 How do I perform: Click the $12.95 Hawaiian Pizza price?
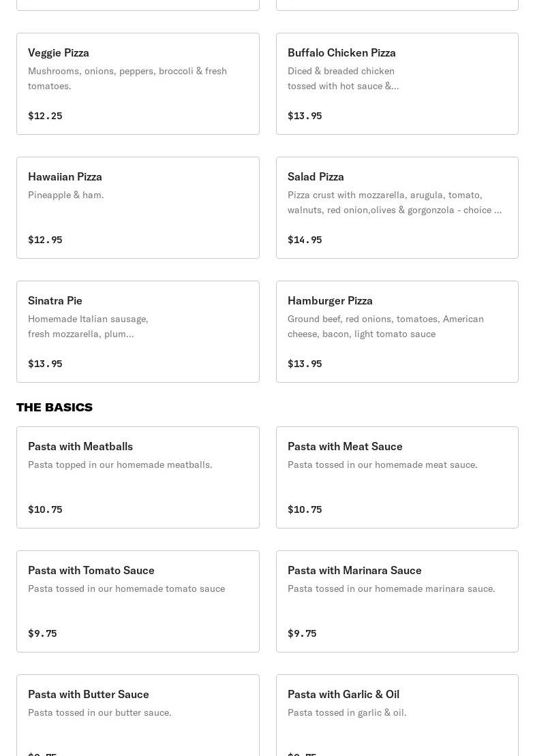pos(45,240)
